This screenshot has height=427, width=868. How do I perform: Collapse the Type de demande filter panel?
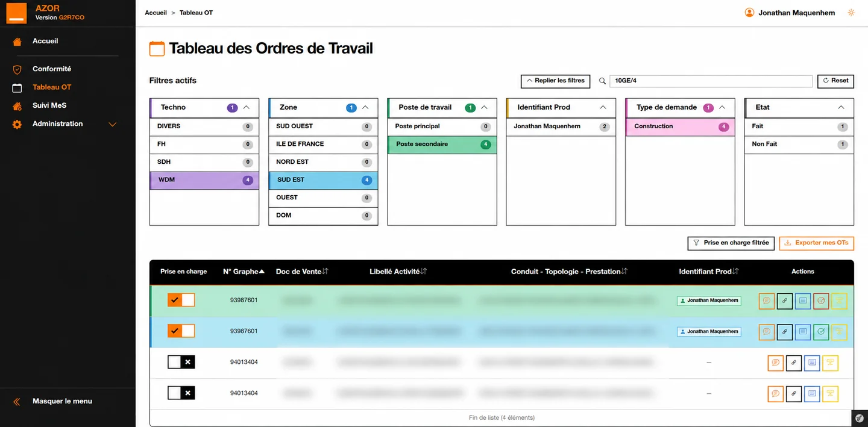722,108
